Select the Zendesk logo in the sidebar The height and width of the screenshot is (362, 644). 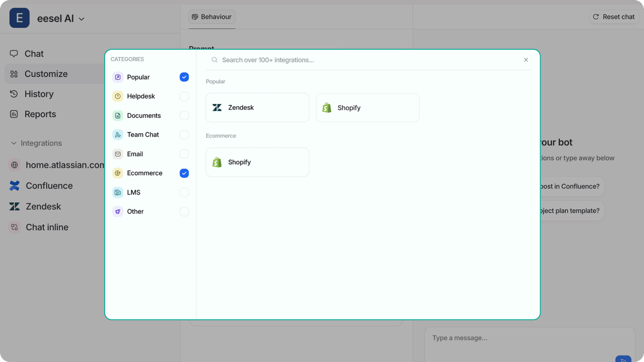point(14,206)
